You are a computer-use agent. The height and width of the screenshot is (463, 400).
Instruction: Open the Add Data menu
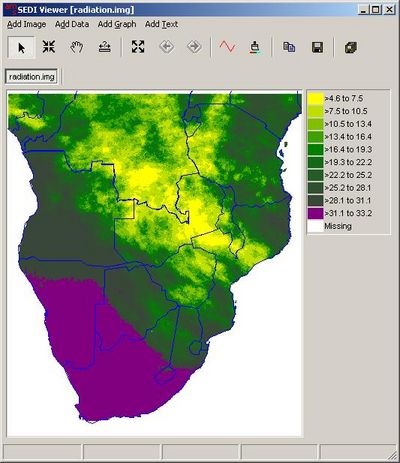[72, 24]
